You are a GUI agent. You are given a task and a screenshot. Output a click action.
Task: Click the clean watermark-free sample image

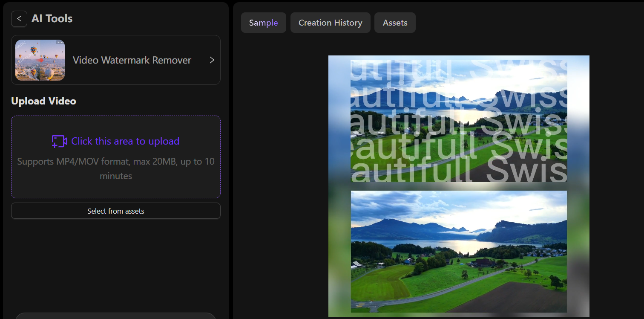coord(459,251)
